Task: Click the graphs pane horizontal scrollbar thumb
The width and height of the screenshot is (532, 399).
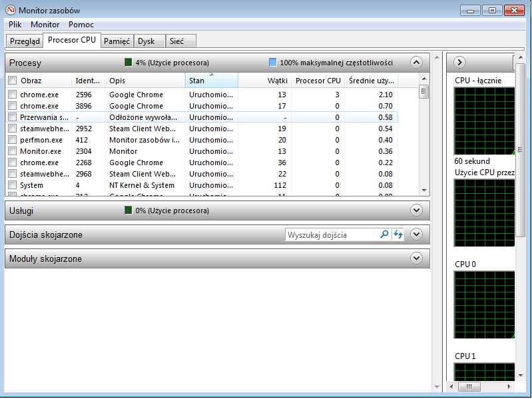Action: point(469,386)
